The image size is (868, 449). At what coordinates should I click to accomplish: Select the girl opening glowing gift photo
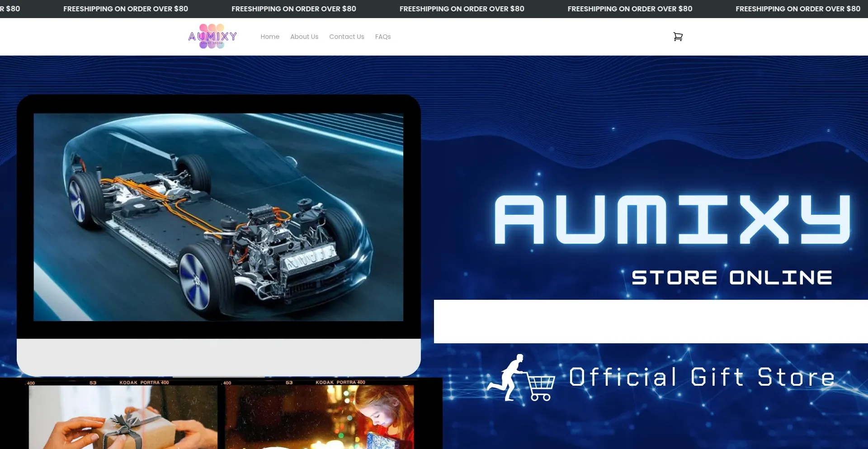coord(319,418)
